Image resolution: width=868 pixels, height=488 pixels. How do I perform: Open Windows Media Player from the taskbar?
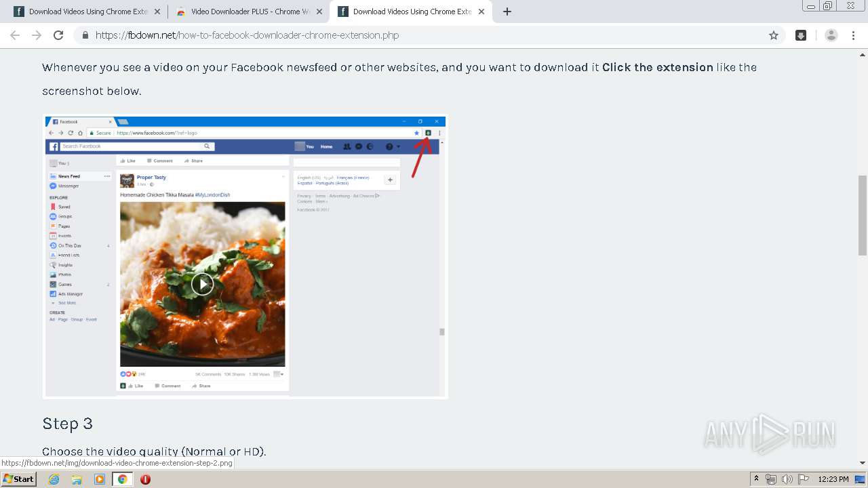[100, 479]
